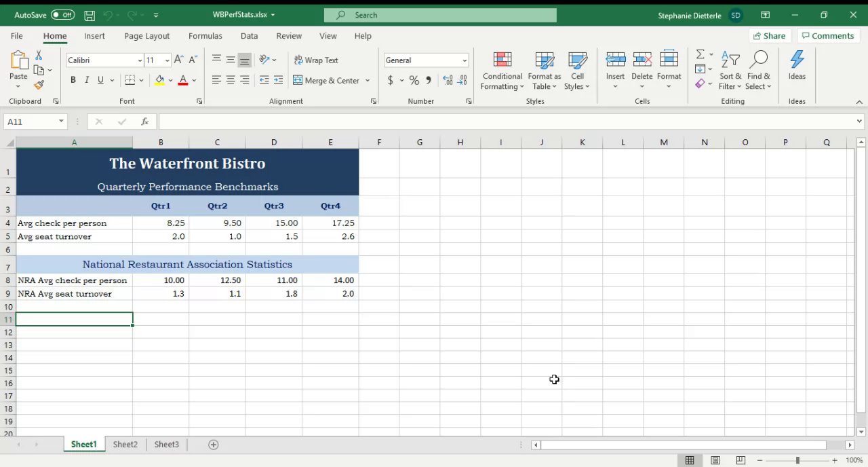Click Decrease Indent icon
The height and width of the screenshot is (467, 868).
pos(264,80)
